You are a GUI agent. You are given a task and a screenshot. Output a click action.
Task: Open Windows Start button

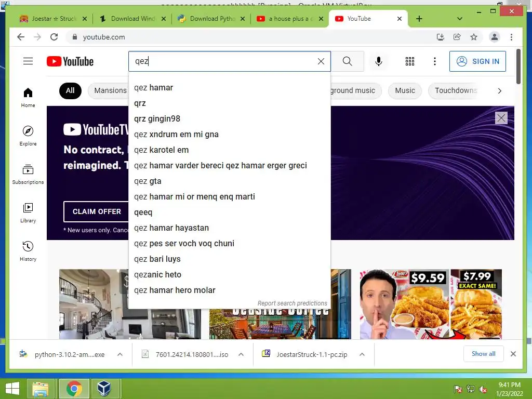12,389
